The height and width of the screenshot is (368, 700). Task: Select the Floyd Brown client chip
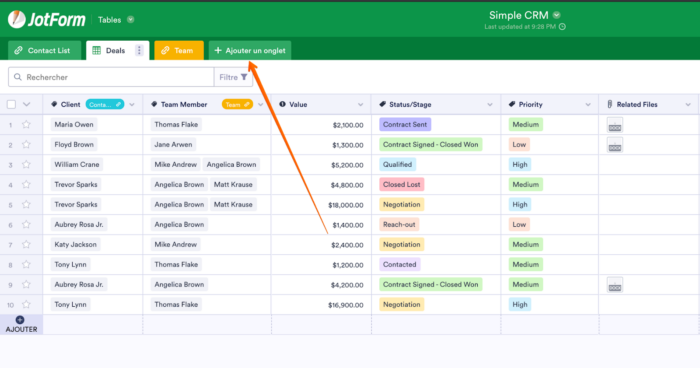74,145
